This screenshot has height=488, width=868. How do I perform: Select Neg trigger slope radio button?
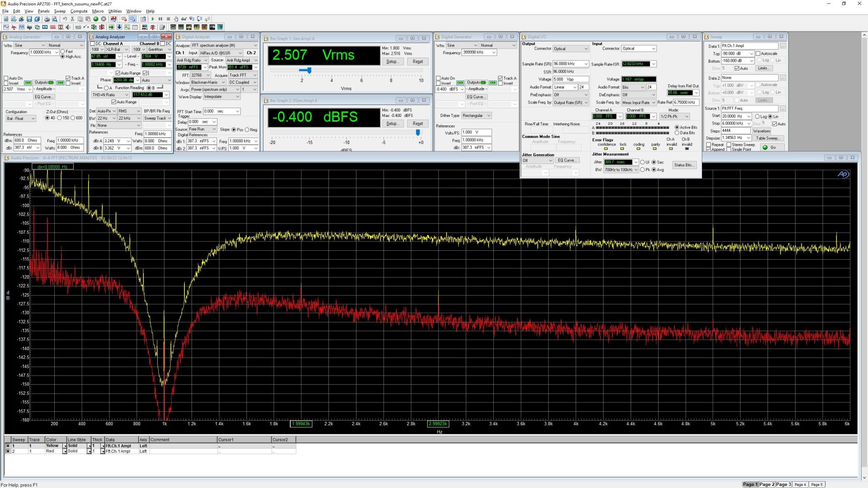click(x=247, y=130)
